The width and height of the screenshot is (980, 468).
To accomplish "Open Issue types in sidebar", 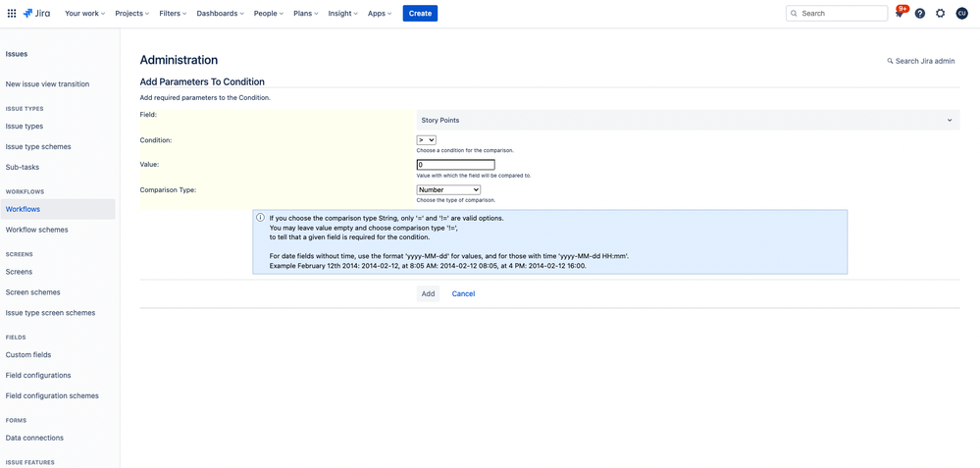I will (x=25, y=127).
